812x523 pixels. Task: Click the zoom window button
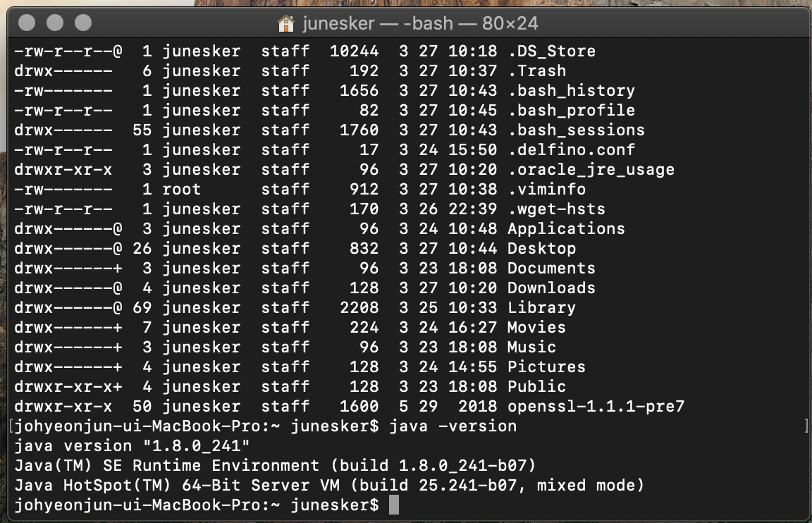click(x=83, y=23)
